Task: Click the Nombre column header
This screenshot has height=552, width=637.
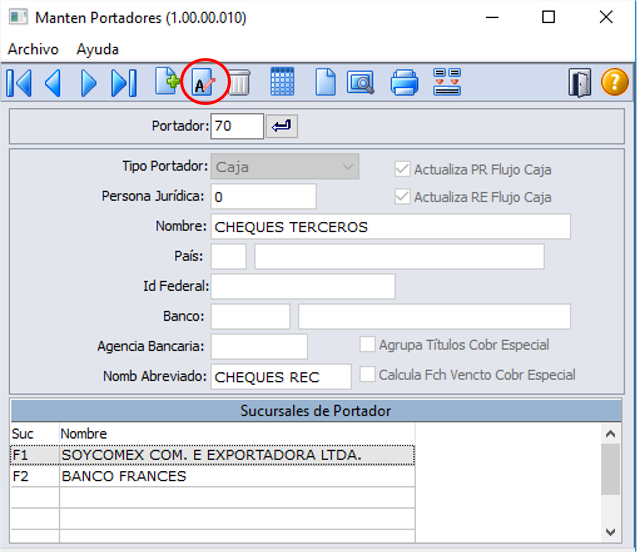Action: coord(237,434)
